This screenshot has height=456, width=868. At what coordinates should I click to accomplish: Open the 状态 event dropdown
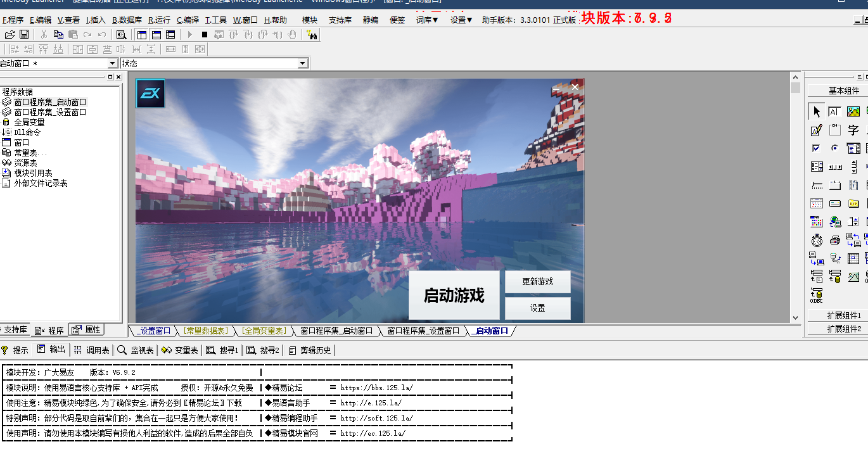pyautogui.click(x=303, y=63)
